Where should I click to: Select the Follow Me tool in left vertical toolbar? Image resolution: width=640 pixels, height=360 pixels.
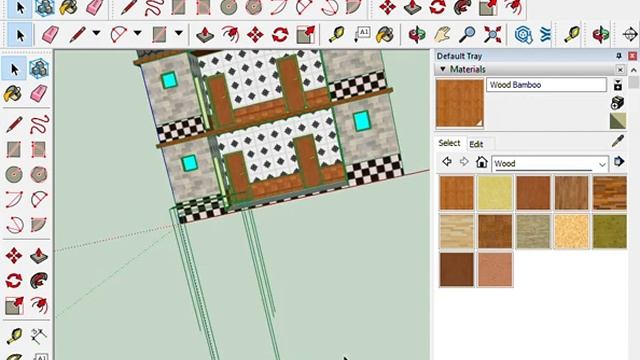click(x=39, y=281)
